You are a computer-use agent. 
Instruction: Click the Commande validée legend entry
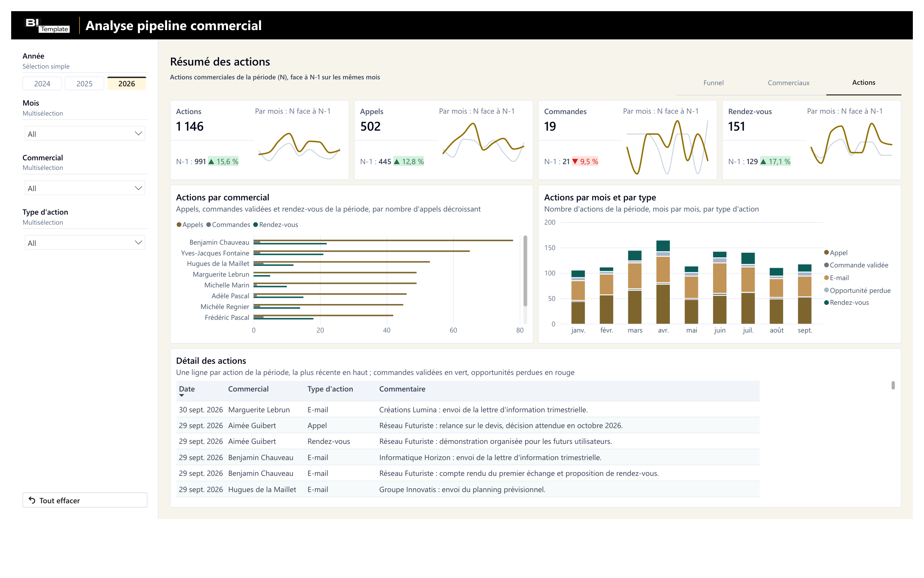856,265
